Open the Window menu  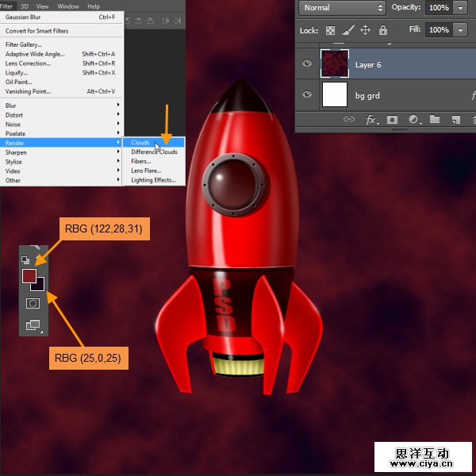tap(68, 6)
